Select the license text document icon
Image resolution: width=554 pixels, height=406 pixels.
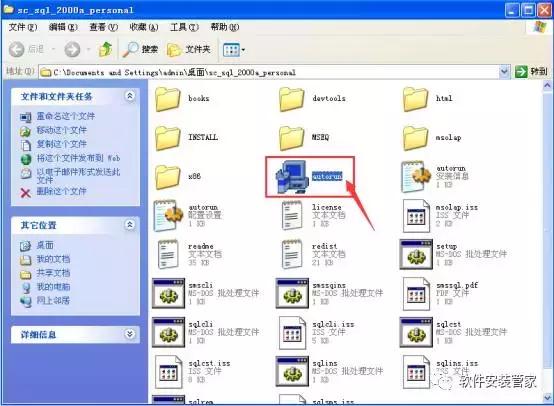pyautogui.click(x=292, y=215)
